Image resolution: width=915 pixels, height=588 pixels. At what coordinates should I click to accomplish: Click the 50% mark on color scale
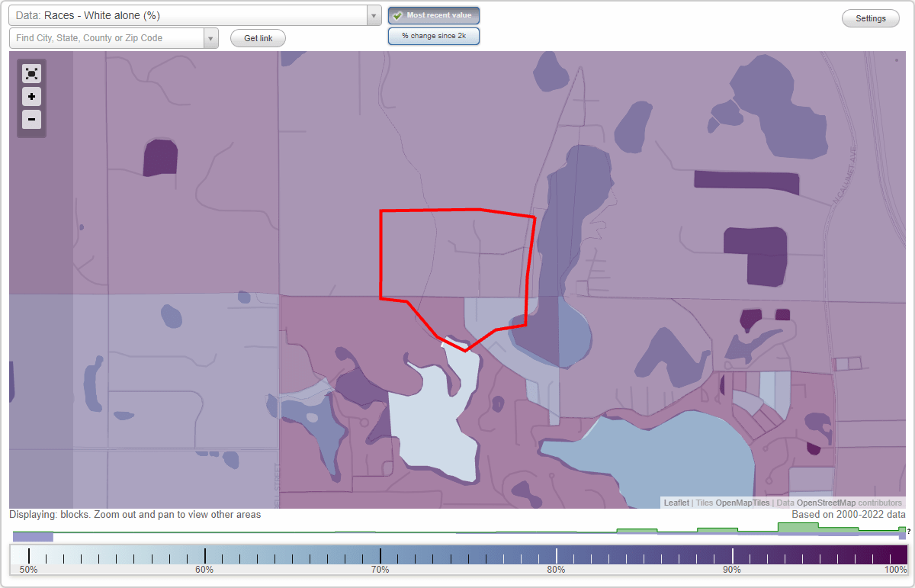[29, 556]
